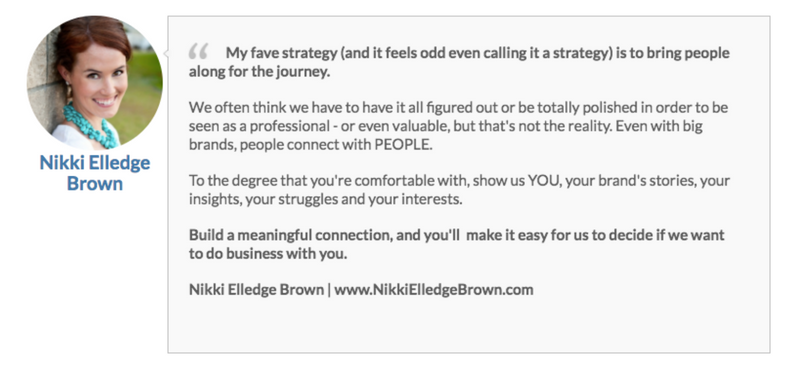Image resolution: width=808 pixels, height=371 pixels.
Task: Click the bold 'Build a meaningful connection' text
Action: pos(457,244)
